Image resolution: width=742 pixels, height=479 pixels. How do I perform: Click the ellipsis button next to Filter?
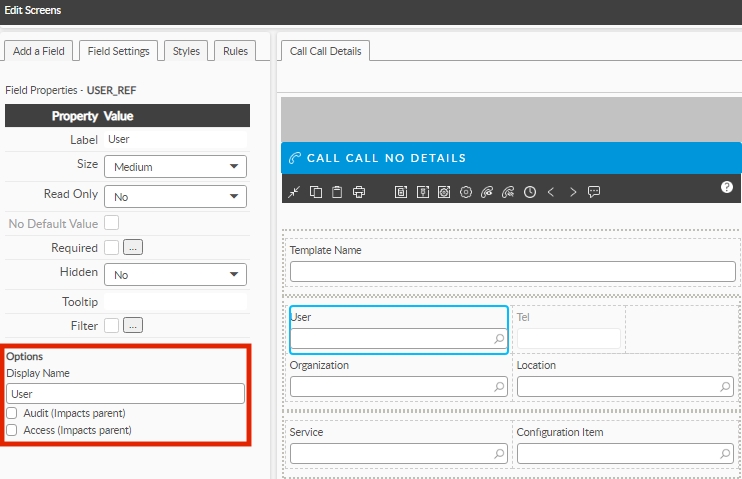[133, 325]
